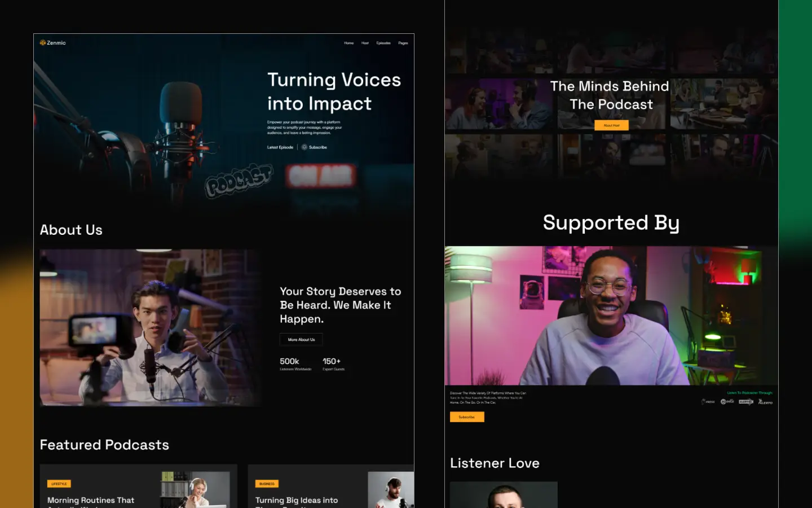
Task: Click the 'Featured Podcasts' heading
Action: click(x=104, y=445)
